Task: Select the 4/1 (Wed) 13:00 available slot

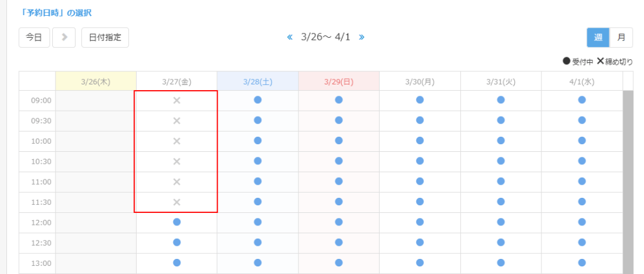Action: pyautogui.click(x=582, y=263)
